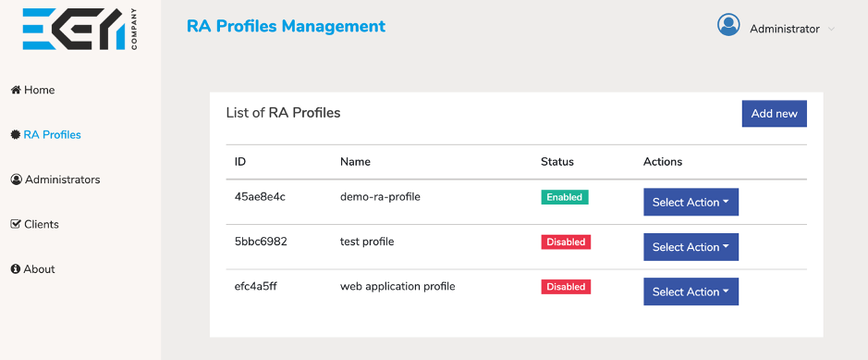Select the ID 5bbc6982 cell
Viewport: 868px width, 360px height.
(261, 242)
